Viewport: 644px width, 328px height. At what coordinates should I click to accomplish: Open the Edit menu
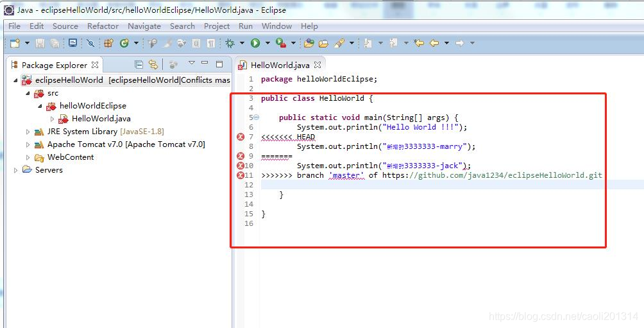pos(37,26)
